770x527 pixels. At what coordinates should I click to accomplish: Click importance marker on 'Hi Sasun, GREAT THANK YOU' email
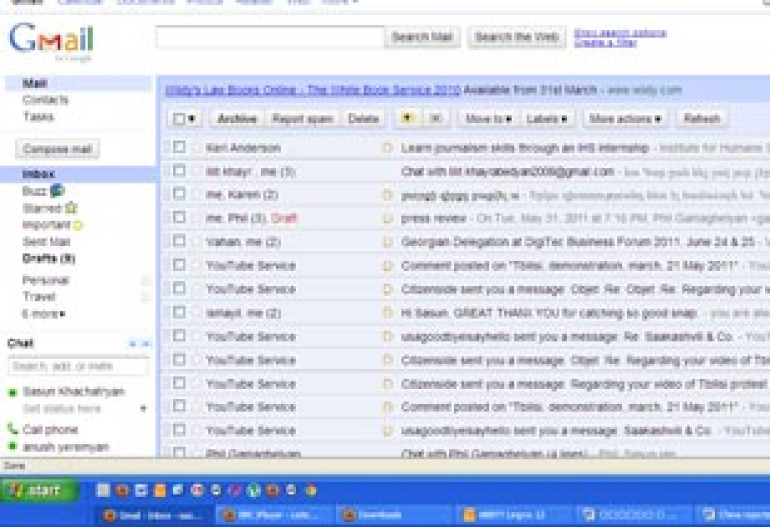click(x=387, y=312)
